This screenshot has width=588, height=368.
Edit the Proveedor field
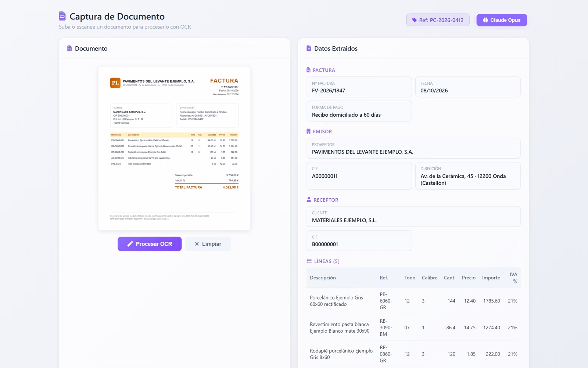[x=413, y=148]
